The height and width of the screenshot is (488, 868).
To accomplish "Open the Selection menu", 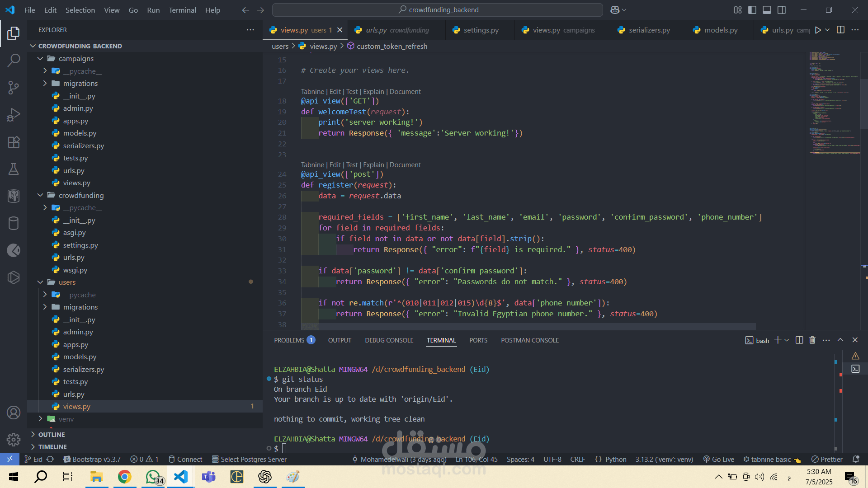I will coord(80,10).
